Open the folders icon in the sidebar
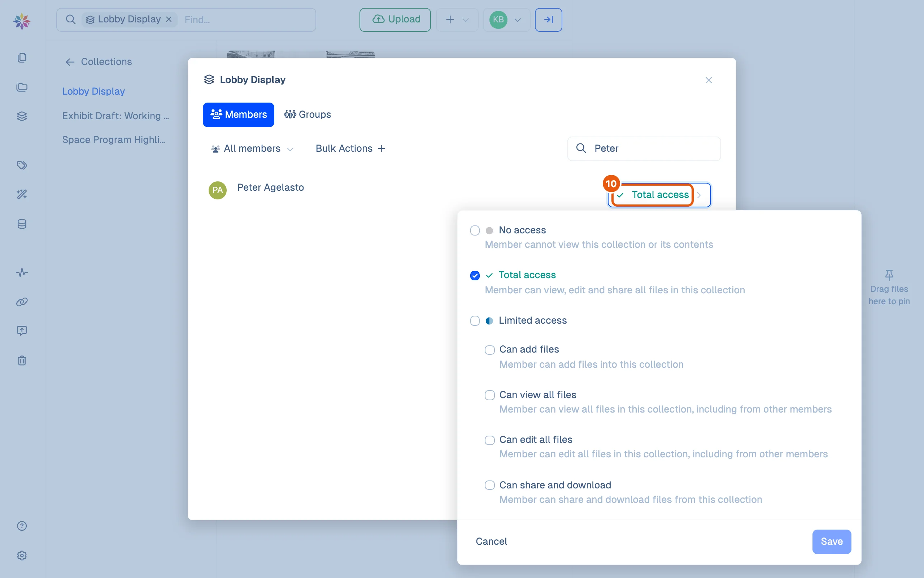 point(22,87)
